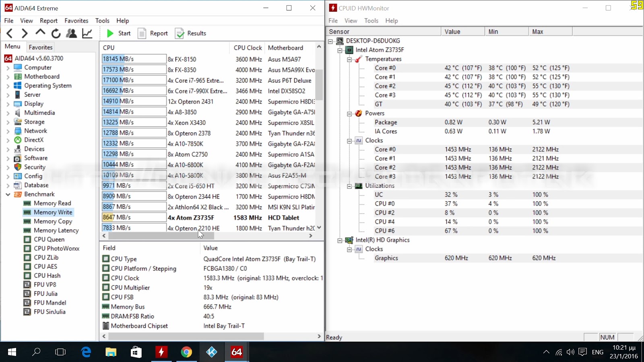The height and width of the screenshot is (362, 644).
Task: Click the horizontal scrollbar under the benchmark results
Action: (x=161, y=236)
